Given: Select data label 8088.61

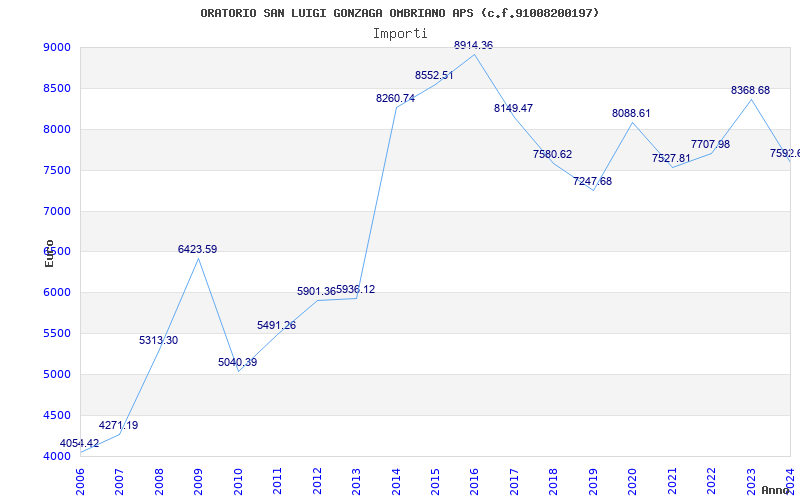Looking at the screenshot, I should 631,113.
